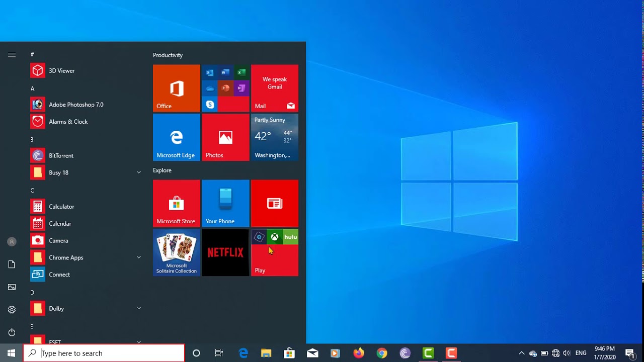The height and width of the screenshot is (362, 644).
Task: Launch the Camera app
Action: [x=86, y=241]
